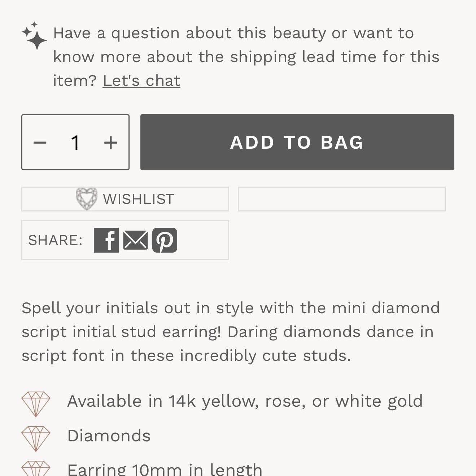The height and width of the screenshot is (476, 476).
Task: Click the "SHARE:" label
Action: (x=56, y=240)
